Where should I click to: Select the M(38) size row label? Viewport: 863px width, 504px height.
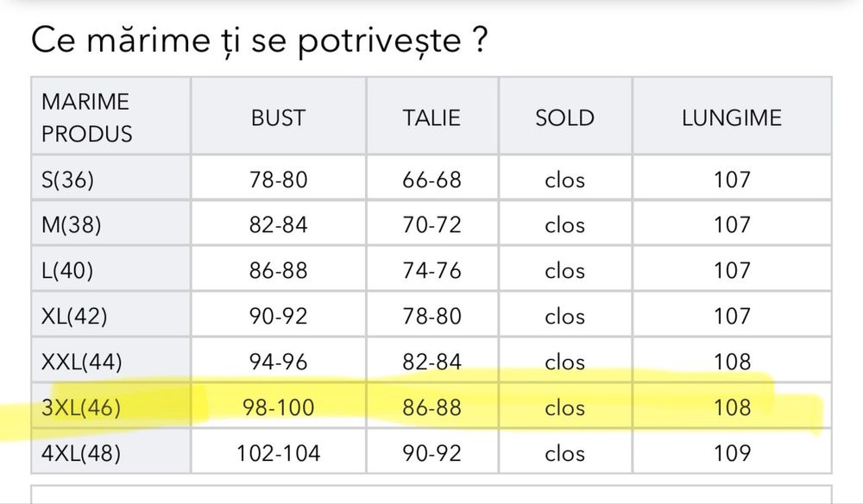point(71,225)
